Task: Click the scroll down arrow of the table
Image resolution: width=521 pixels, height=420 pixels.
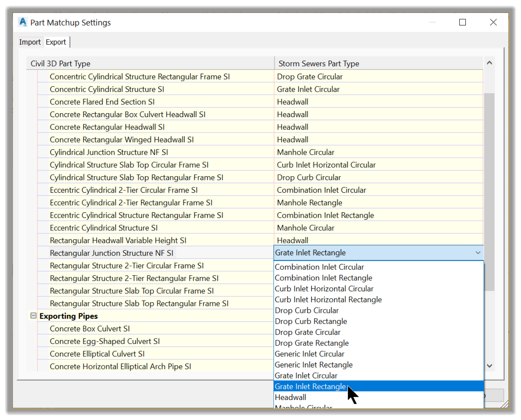Action: point(489,366)
